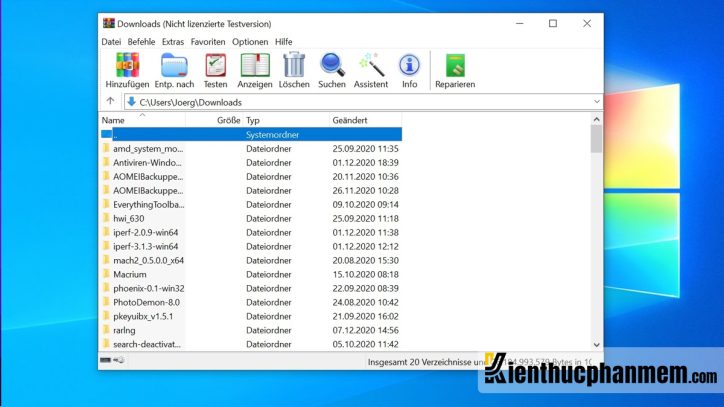Click folder icon of rarlng
This screenshot has width=724, height=407.
point(107,330)
